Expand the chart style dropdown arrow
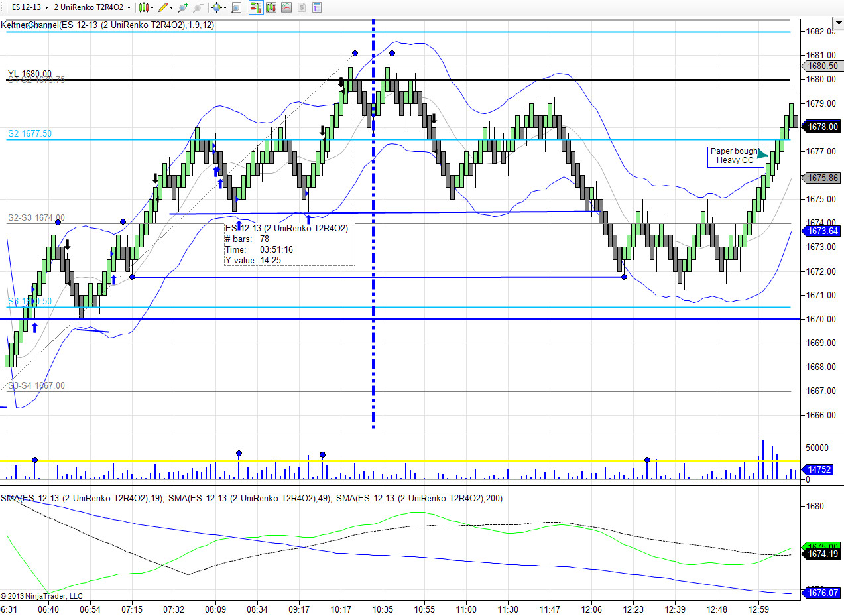The width and height of the screenshot is (844, 616). pos(152,7)
